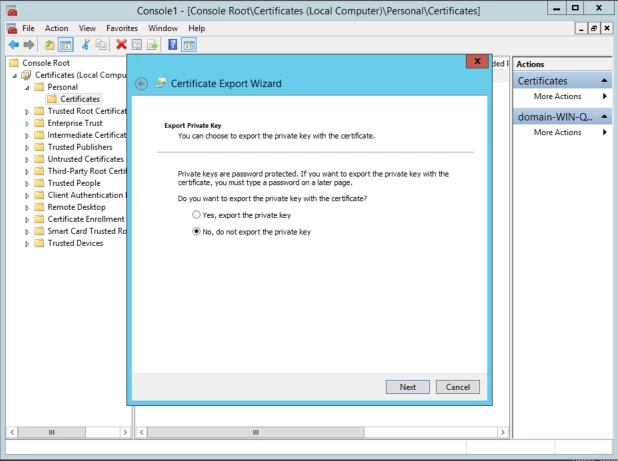Open the Help menu

(196, 28)
